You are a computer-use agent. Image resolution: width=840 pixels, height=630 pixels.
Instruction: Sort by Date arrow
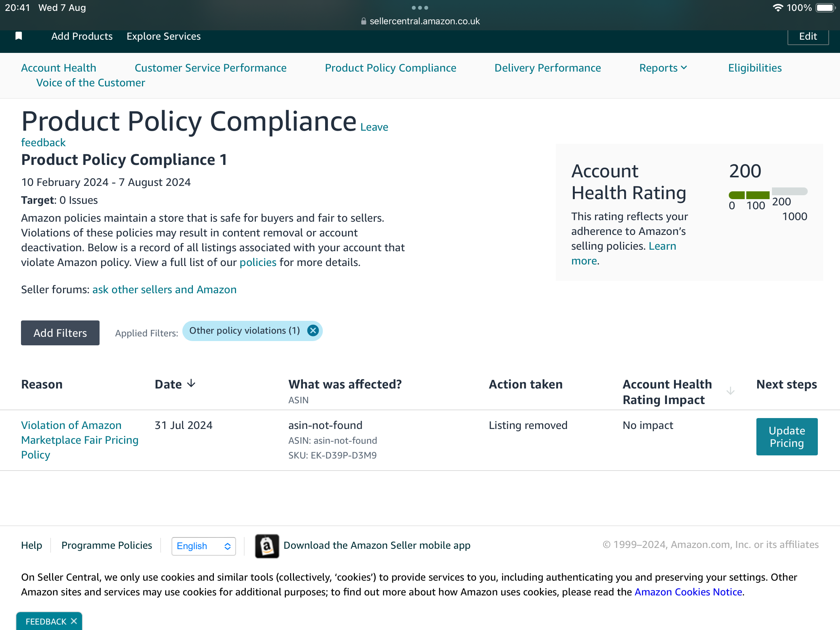pyautogui.click(x=191, y=384)
